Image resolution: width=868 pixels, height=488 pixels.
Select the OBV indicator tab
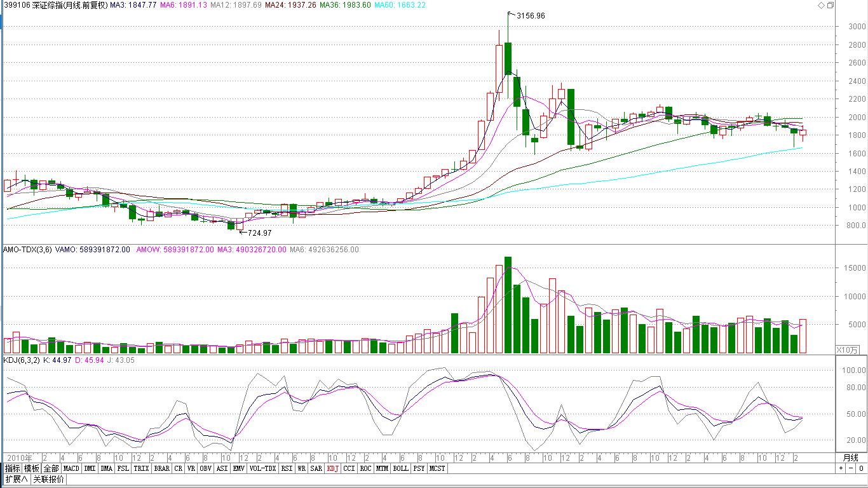205,468
